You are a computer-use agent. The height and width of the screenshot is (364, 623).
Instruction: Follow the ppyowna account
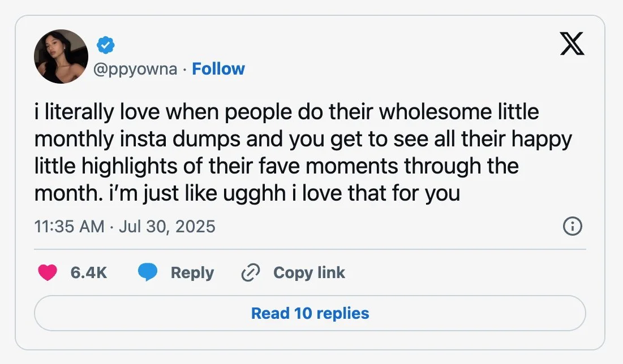click(218, 69)
